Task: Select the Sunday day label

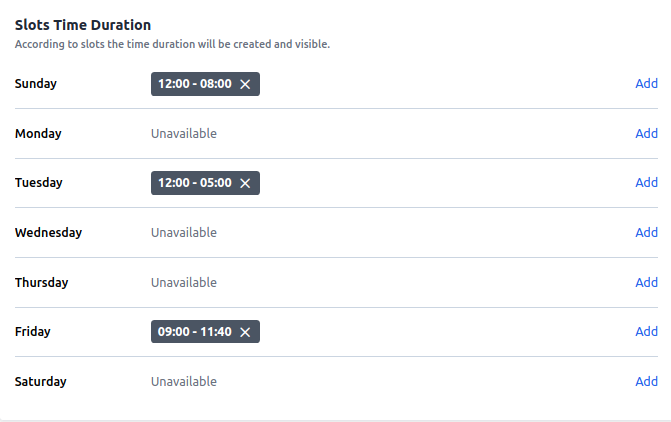Action: 36,84
